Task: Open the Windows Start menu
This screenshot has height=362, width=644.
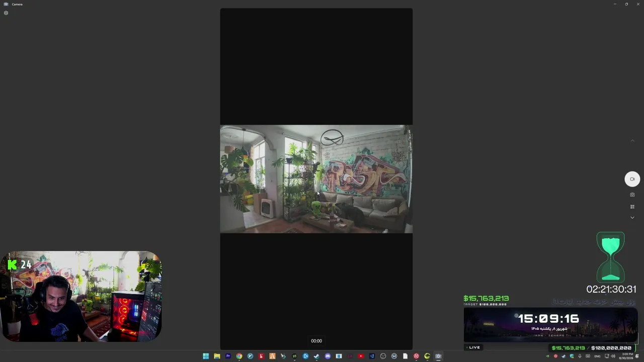Action: 206,356
